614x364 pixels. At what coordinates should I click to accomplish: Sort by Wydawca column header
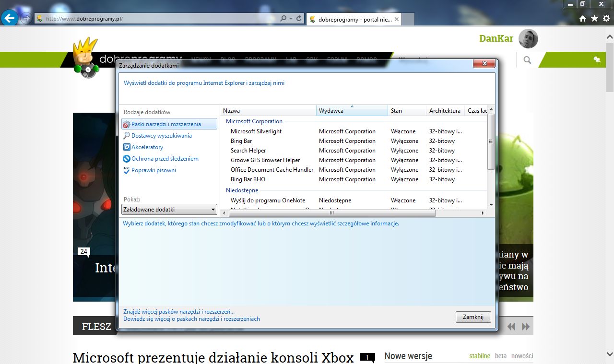click(x=352, y=111)
